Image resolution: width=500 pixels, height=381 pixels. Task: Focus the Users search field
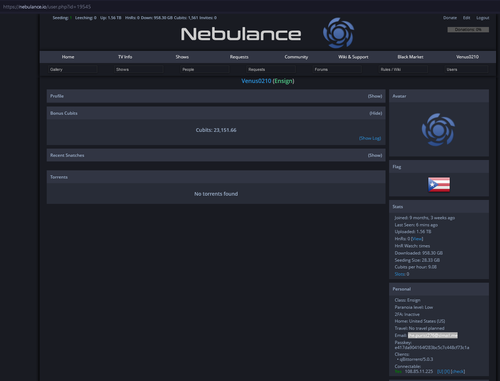pyautogui.click(x=467, y=69)
